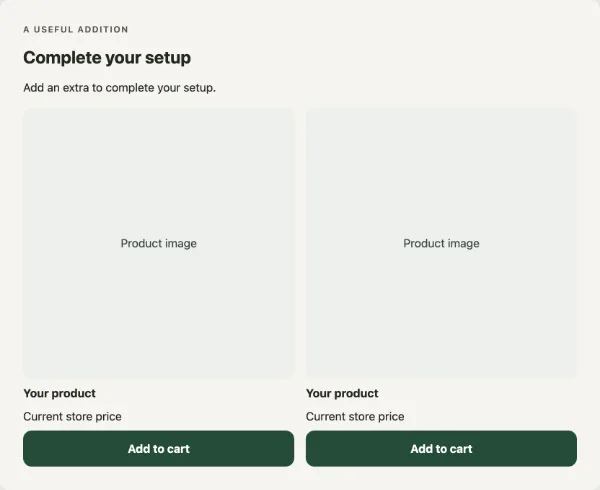Select the left 'Your product' title
600x490 pixels.
pyautogui.click(x=59, y=393)
